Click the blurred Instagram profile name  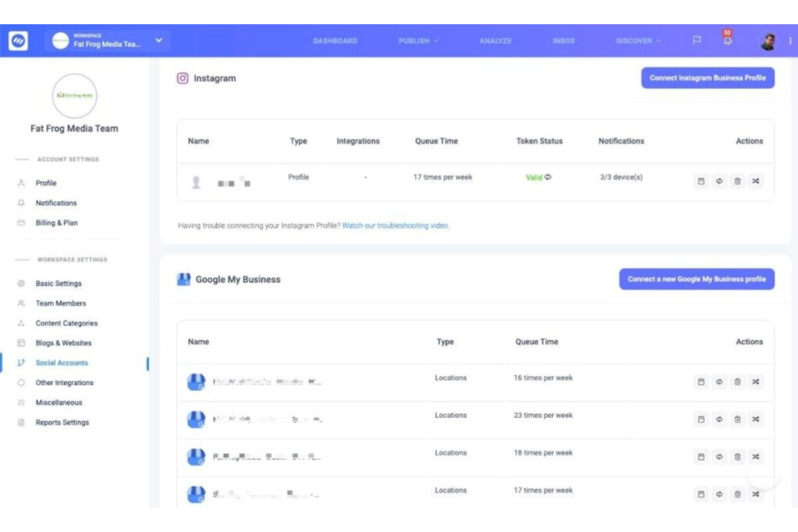[234, 182]
